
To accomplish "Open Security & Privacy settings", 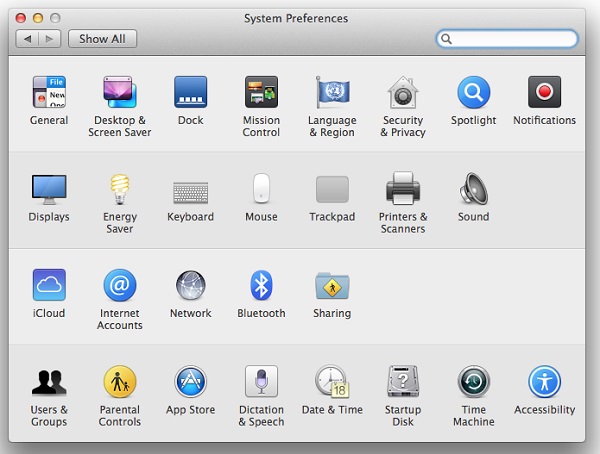I will click(403, 93).
